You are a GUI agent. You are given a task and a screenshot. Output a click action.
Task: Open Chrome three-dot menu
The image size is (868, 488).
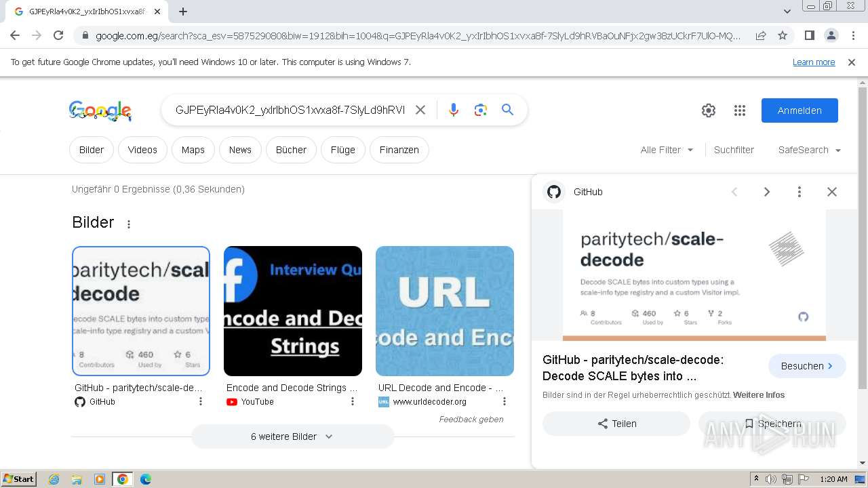tap(853, 35)
